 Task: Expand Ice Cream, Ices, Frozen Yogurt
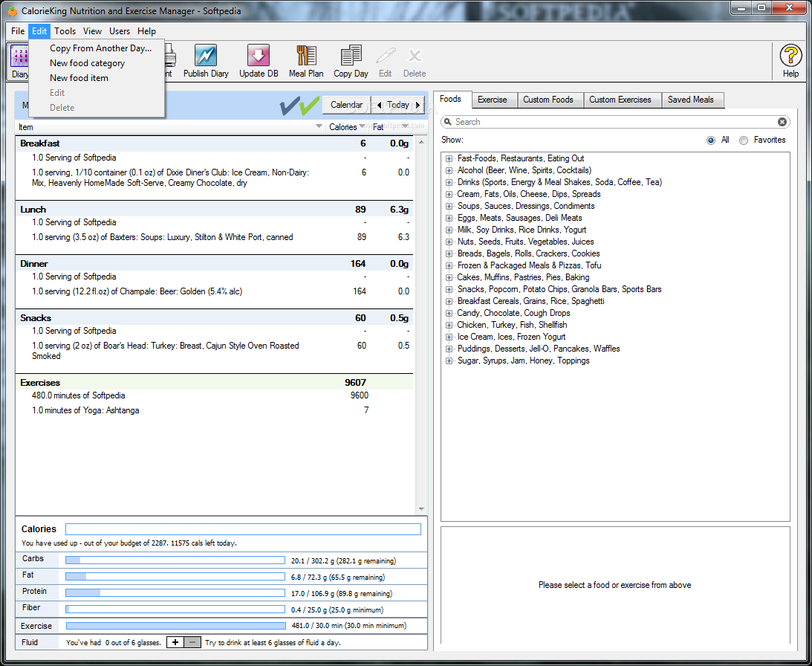tap(449, 337)
